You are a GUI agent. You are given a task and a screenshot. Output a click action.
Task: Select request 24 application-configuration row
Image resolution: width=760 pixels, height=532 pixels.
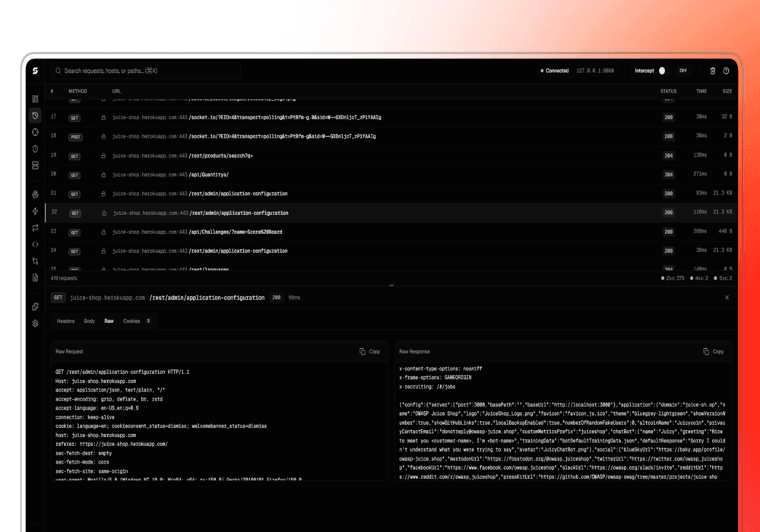[x=391, y=251]
